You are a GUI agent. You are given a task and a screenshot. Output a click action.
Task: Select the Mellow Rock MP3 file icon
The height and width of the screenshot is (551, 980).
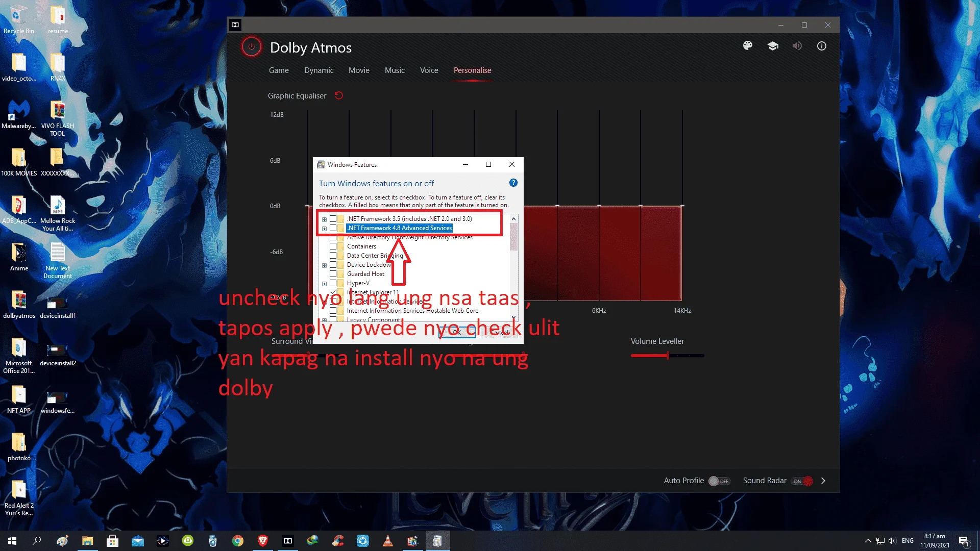[58, 213]
